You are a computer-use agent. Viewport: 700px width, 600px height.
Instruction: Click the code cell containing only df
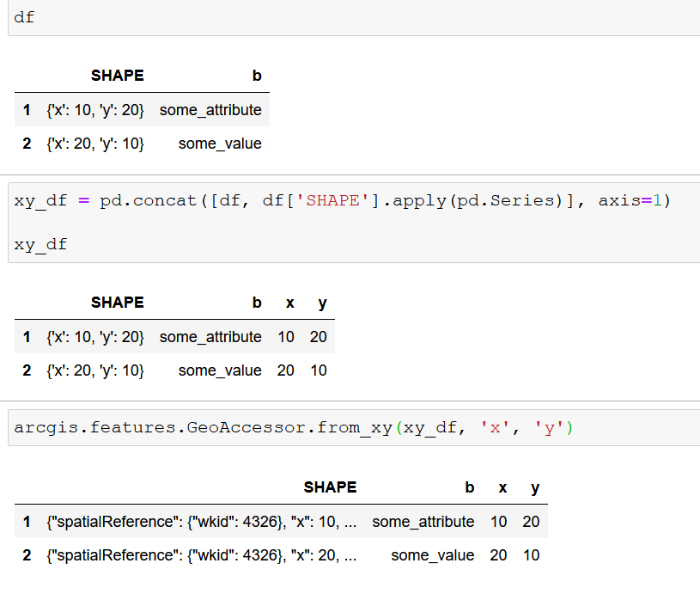(344, 17)
